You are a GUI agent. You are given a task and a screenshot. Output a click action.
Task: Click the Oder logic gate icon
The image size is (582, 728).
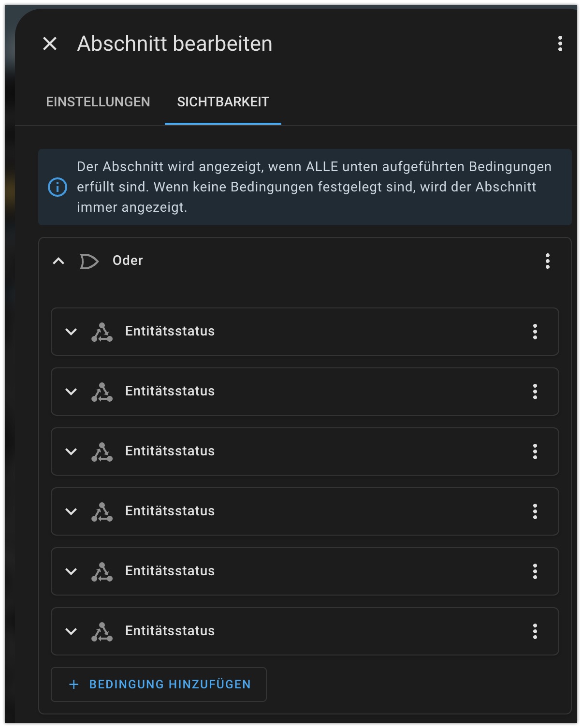89,261
